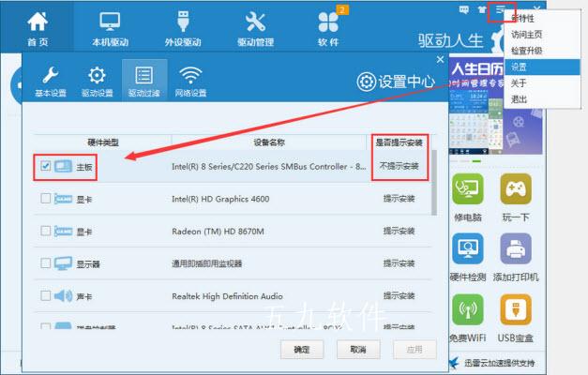Click the 是否提示安装 column header

[399, 142]
